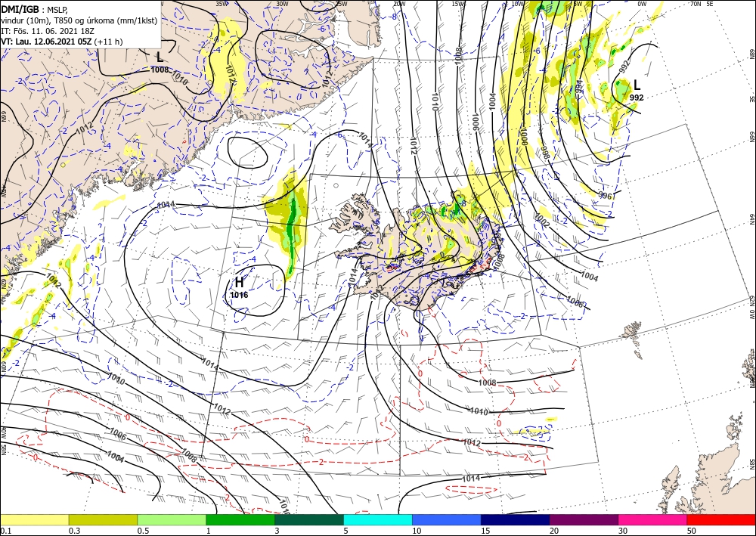
Task: Click the '20' legend scale value
Action: click(554, 531)
